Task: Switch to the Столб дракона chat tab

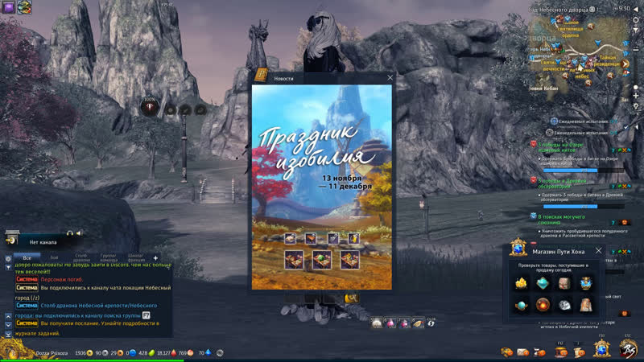Action: click(82, 257)
